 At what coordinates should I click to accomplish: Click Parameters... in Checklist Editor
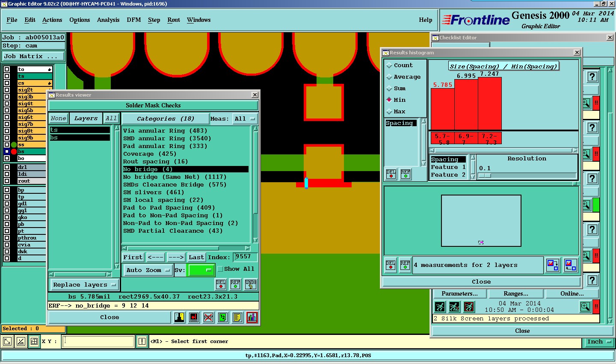(460, 294)
